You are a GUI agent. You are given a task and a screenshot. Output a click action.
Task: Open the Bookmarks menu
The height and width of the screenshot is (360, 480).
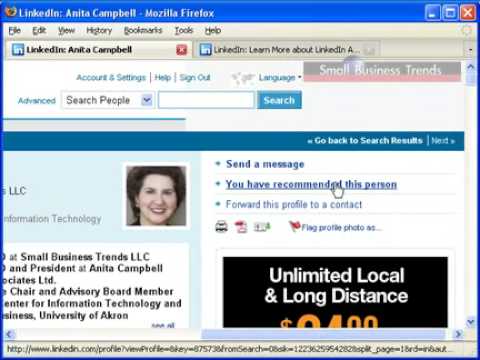pyautogui.click(x=143, y=31)
